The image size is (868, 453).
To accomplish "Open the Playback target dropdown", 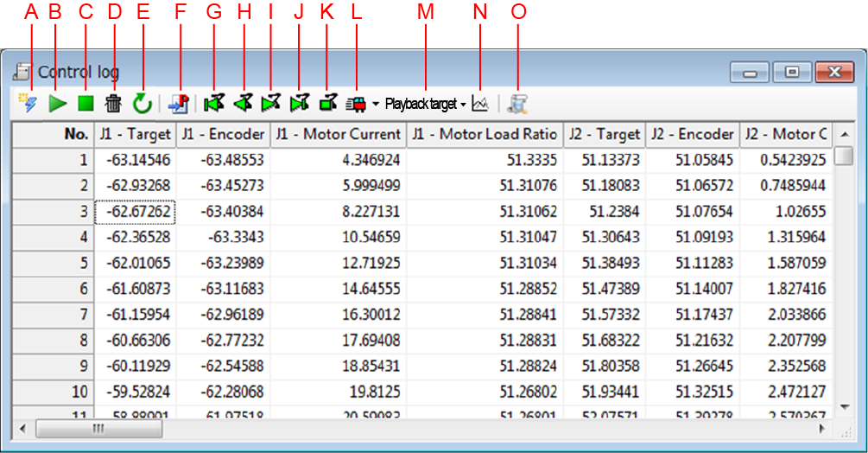I will tap(425, 105).
